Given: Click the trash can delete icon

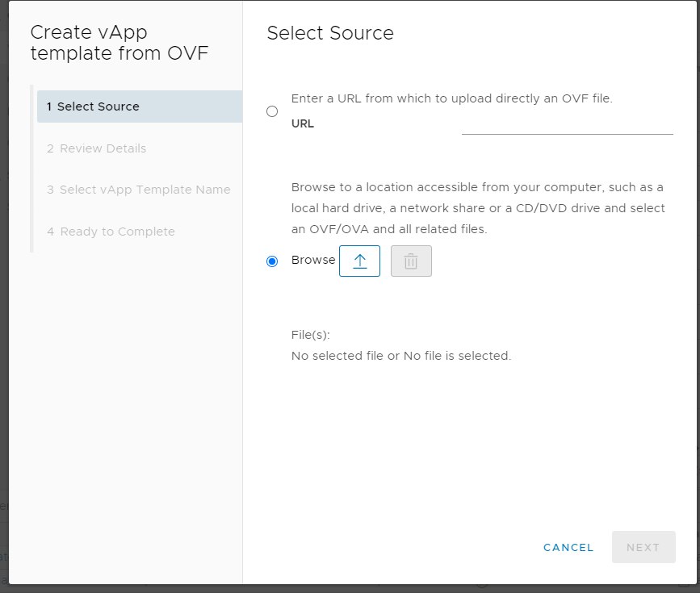Looking at the screenshot, I should pyautogui.click(x=411, y=261).
